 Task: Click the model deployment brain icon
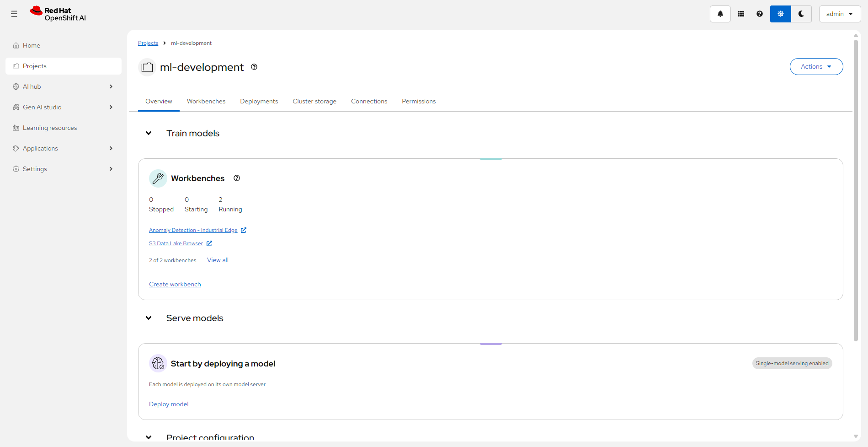pyautogui.click(x=158, y=363)
